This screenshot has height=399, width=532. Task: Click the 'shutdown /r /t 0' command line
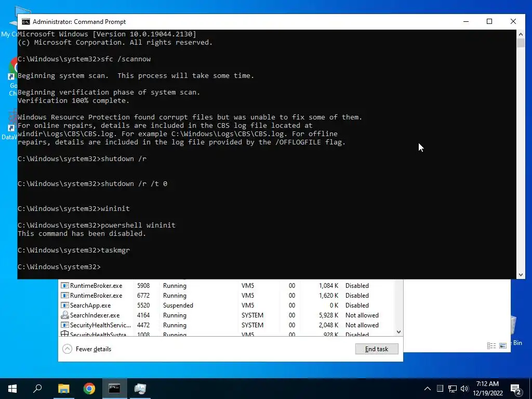click(92, 183)
